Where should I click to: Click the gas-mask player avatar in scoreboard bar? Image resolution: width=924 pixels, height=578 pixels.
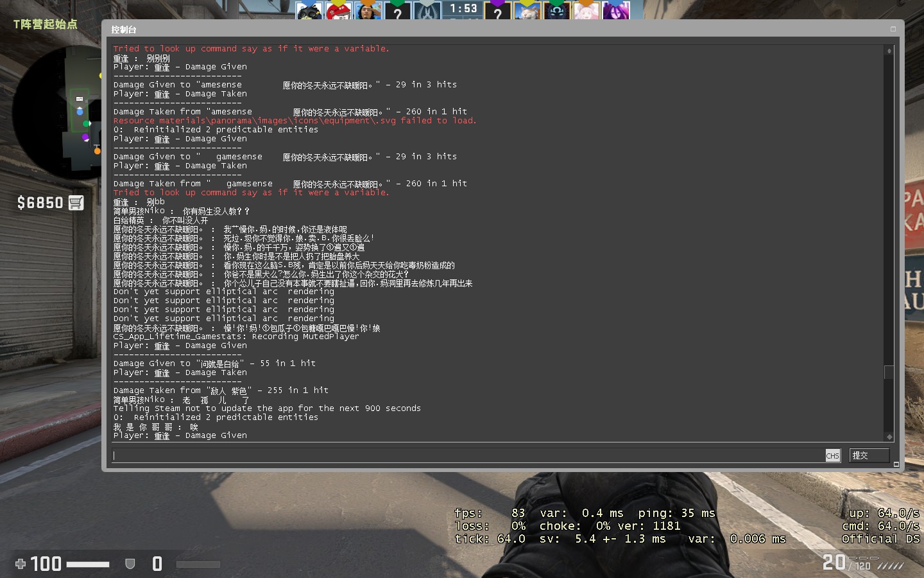point(309,10)
